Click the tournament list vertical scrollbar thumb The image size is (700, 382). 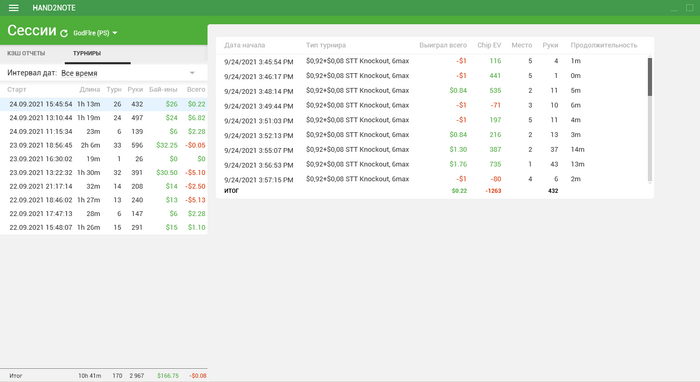pos(650,76)
